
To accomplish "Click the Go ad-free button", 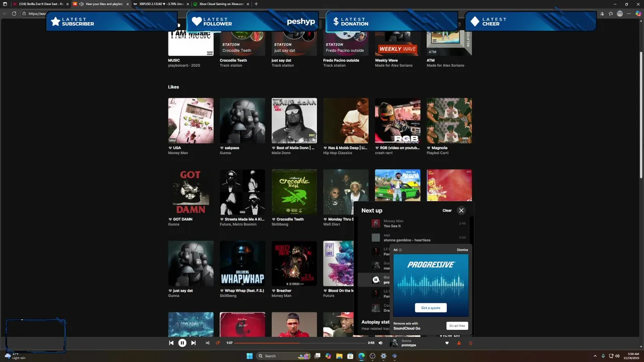I will [x=457, y=326].
